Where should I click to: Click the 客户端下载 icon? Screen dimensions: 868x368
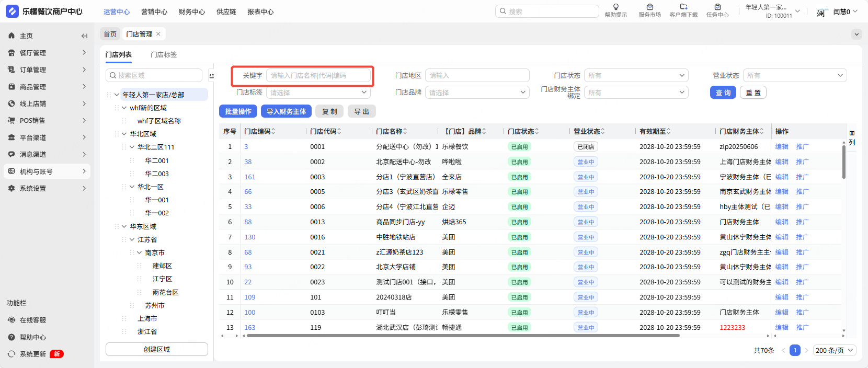683,7
